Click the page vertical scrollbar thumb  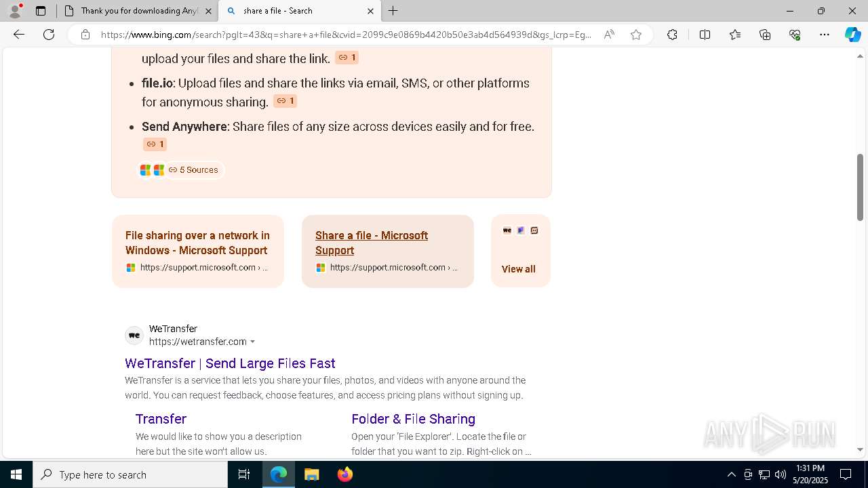coord(860,188)
